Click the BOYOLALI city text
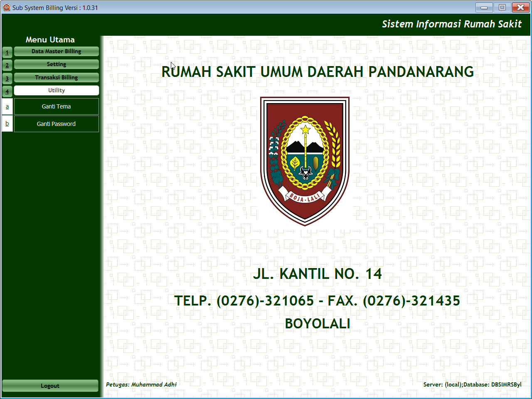Image resolution: width=532 pixels, height=399 pixels. coord(318,323)
